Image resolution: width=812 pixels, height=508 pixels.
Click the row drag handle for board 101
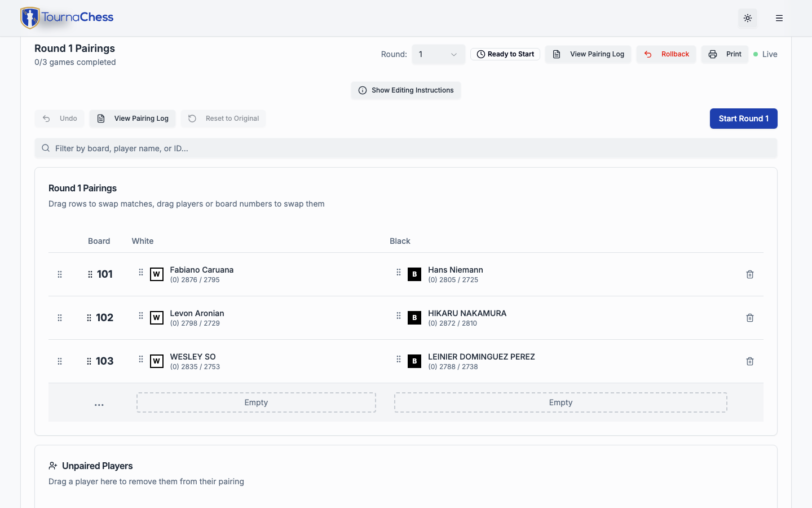60,274
